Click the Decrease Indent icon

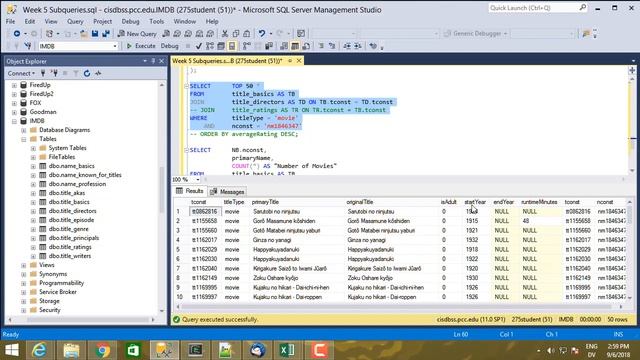[x=347, y=46]
